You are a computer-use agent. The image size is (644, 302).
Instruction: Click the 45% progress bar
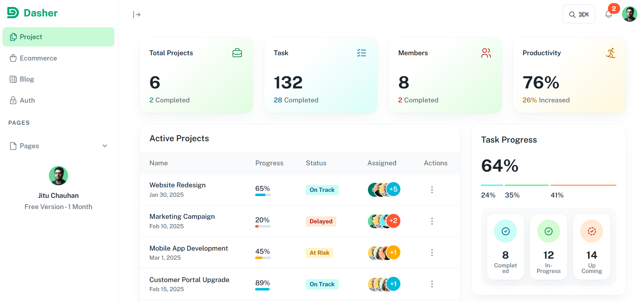pyautogui.click(x=263, y=258)
